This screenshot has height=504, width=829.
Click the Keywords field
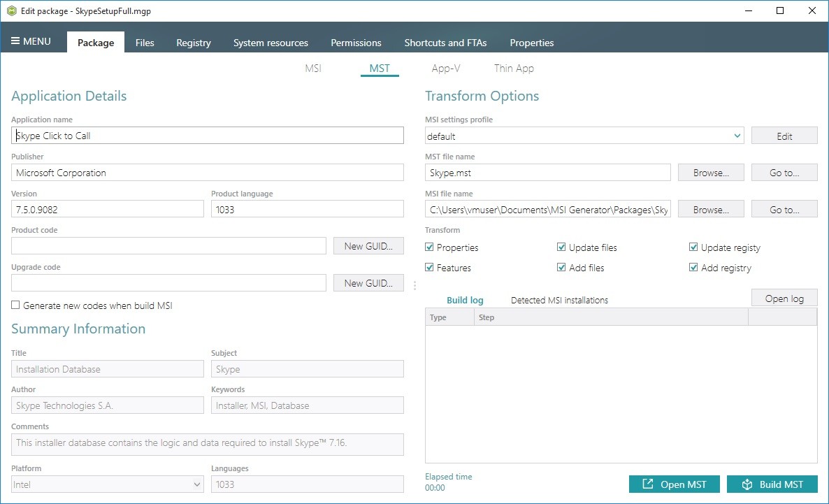pos(307,405)
